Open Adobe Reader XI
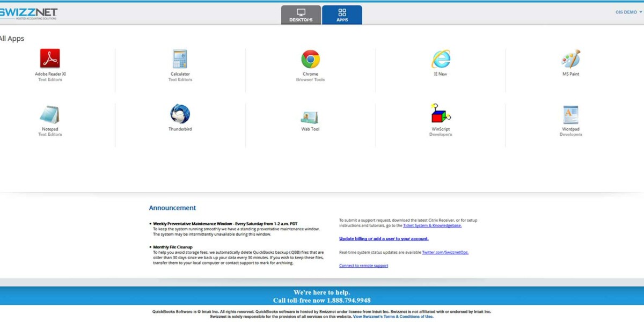This screenshot has height=322, width=644. coord(50,59)
